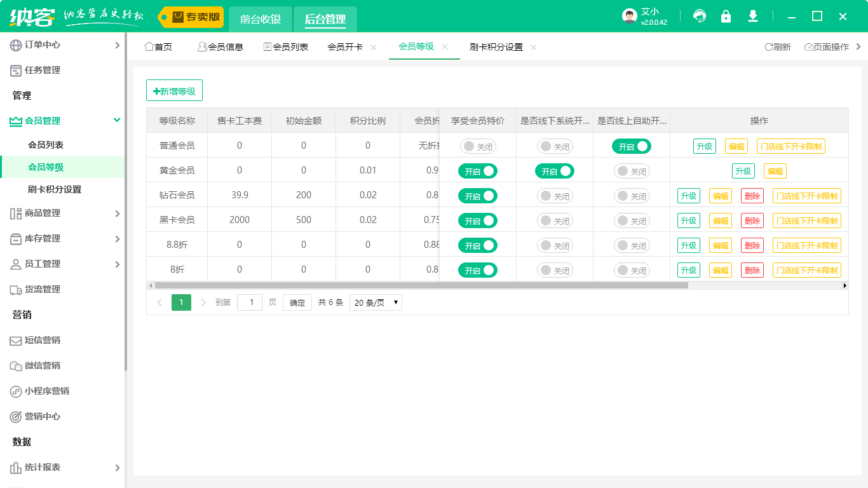
Task: Switch to the 刷卡积分设置 tab
Action: (496, 47)
